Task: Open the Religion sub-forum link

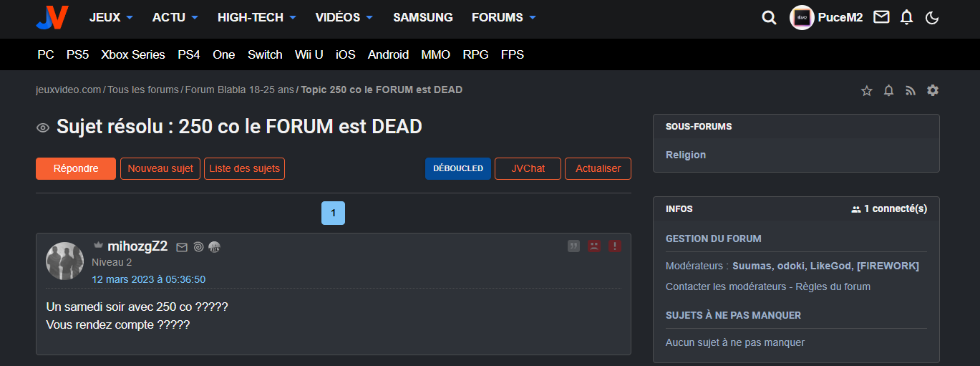Action: coord(685,155)
